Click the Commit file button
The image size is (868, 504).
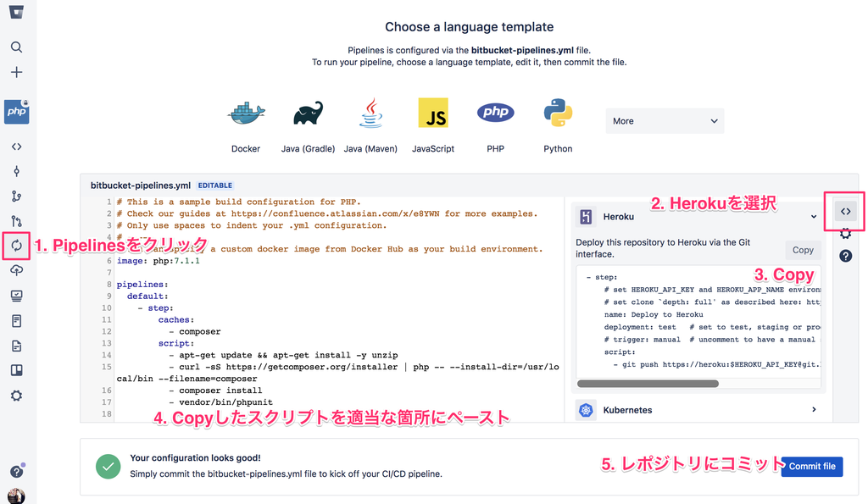tap(812, 467)
